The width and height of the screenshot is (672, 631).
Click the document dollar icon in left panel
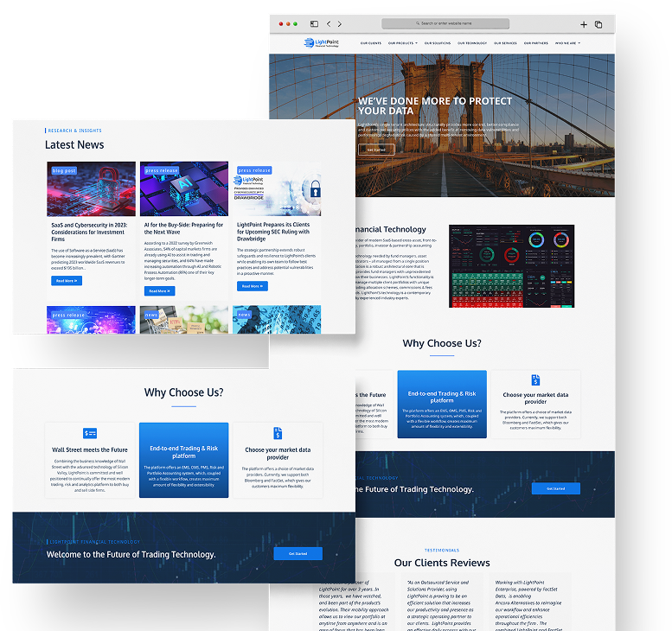point(278,433)
